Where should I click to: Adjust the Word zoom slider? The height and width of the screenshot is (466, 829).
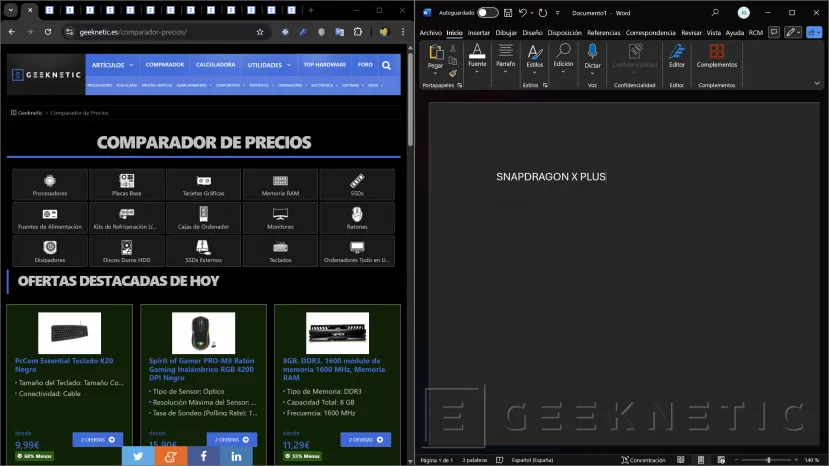(768, 460)
